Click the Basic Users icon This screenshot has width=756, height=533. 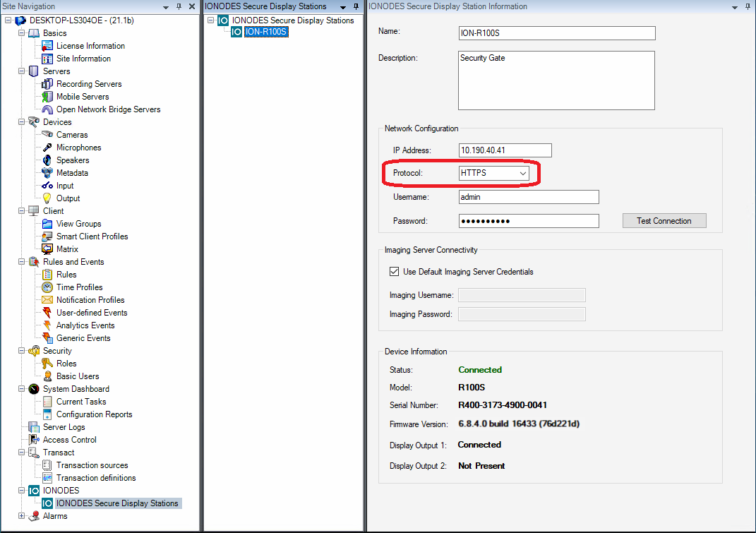click(47, 376)
